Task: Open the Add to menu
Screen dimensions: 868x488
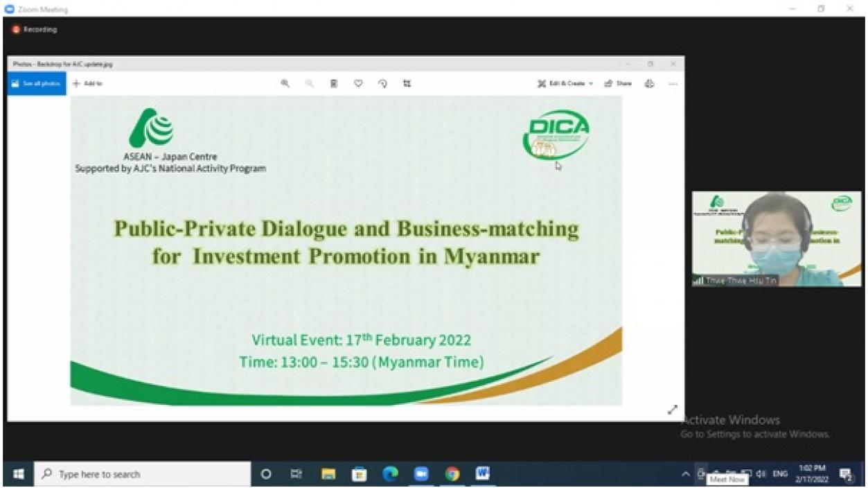Action: [x=88, y=84]
